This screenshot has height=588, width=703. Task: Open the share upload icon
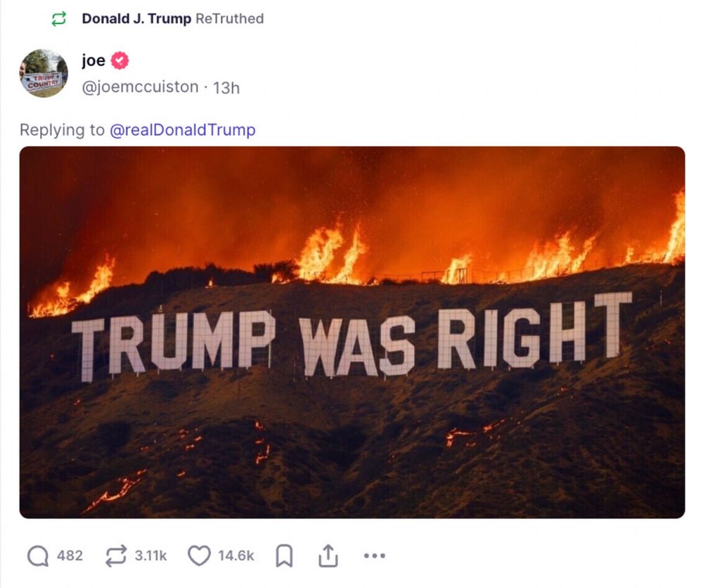click(328, 556)
